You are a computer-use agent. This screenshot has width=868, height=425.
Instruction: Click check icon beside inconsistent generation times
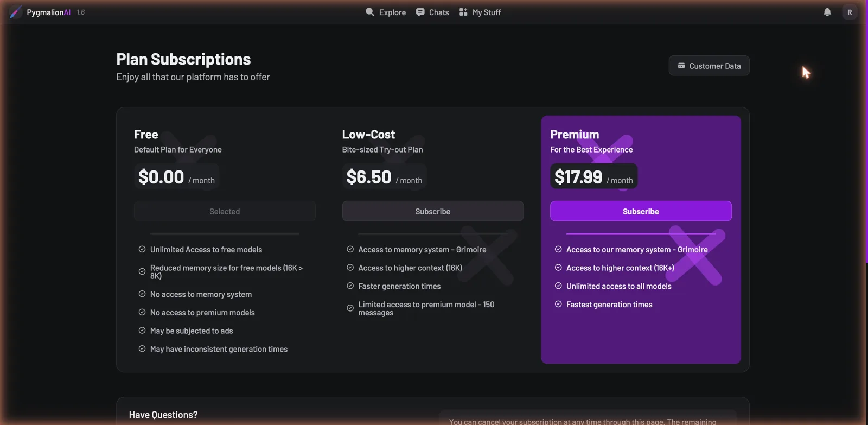(142, 348)
